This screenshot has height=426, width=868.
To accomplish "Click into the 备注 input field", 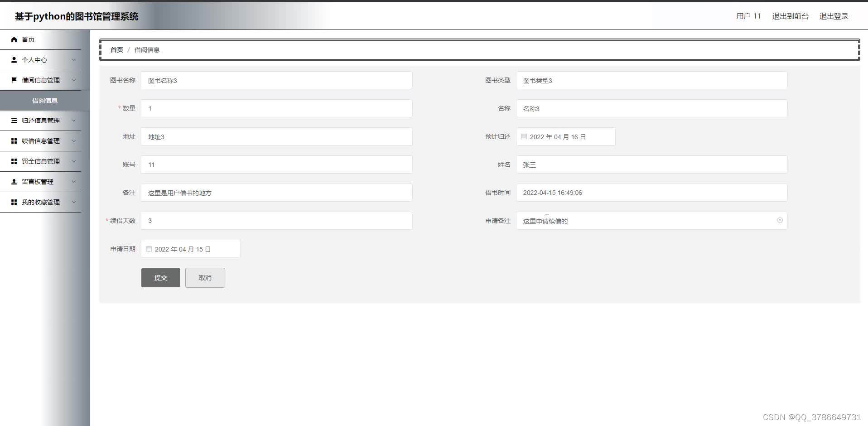I will 276,193.
